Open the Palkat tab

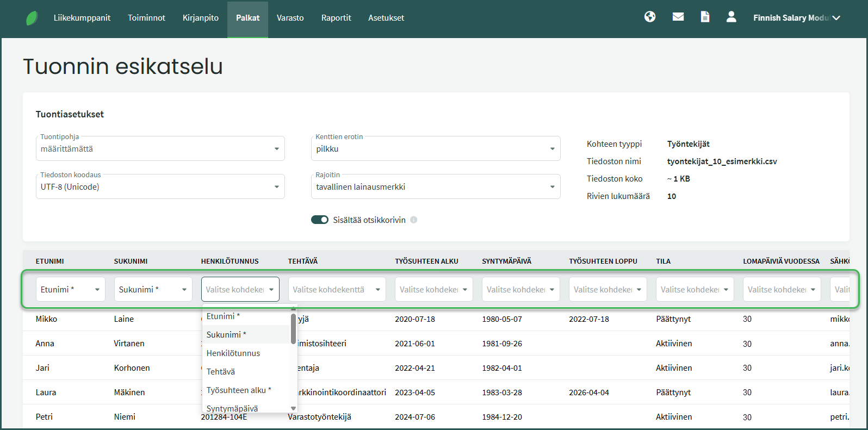click(x=247, y=18)
